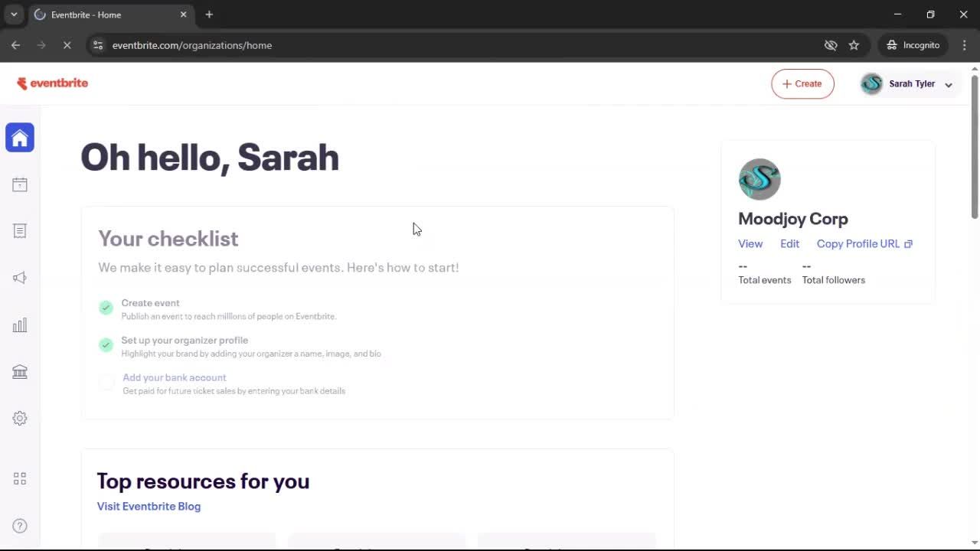Open the Events calendar sidebar icon
The height and width of the screenshot is (551, 980).
coord(20,184)
